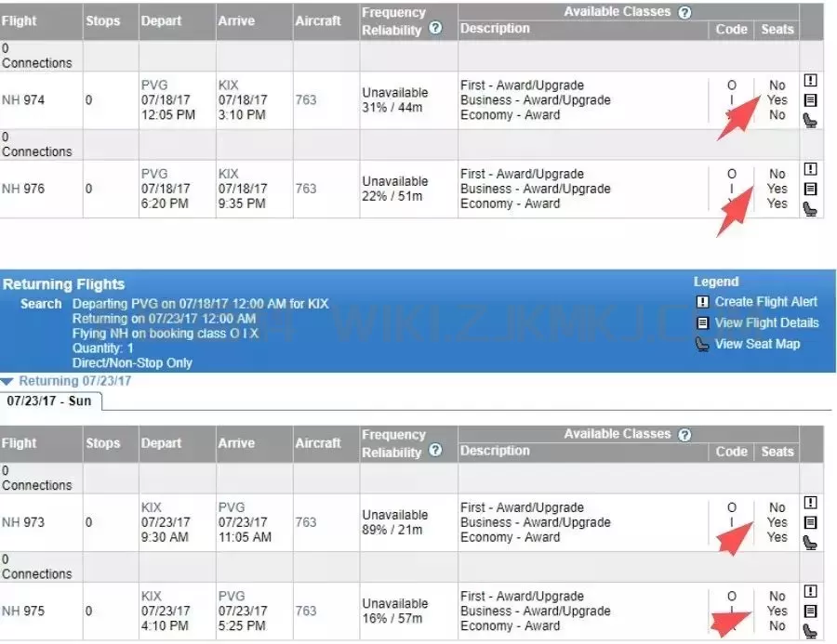
Task: Create a flight alert for NH 974
Action: [x=810, y=81]
